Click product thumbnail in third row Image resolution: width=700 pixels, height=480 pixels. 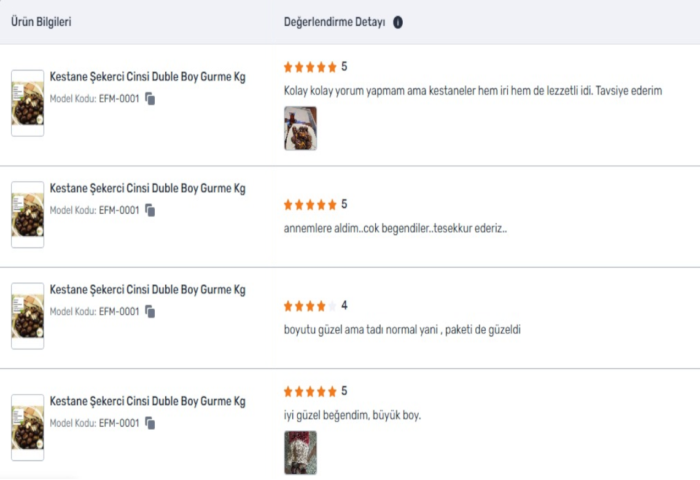(28, 316)
